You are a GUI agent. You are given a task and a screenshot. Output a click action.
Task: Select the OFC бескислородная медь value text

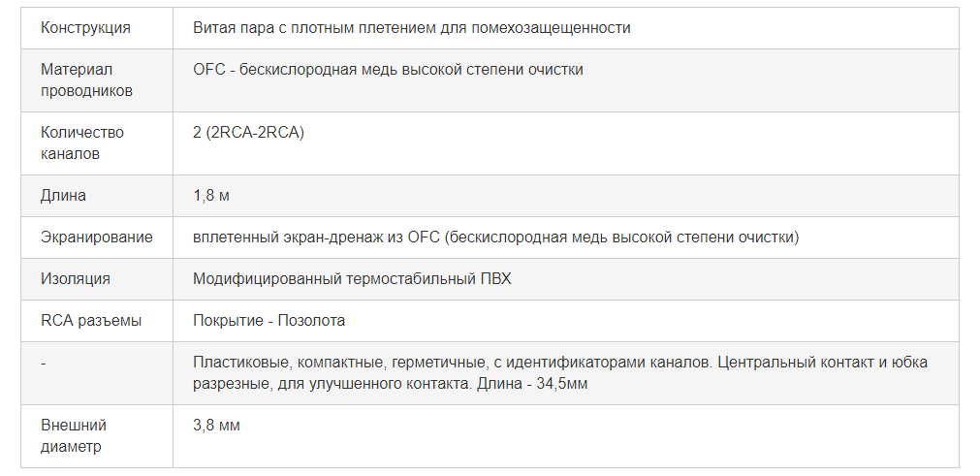[388, 70]
